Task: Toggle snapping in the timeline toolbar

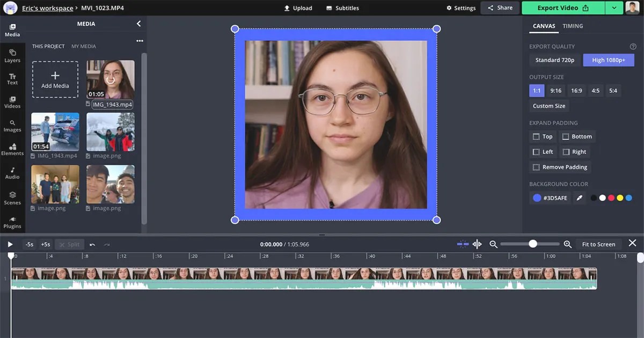Action: 462,244
